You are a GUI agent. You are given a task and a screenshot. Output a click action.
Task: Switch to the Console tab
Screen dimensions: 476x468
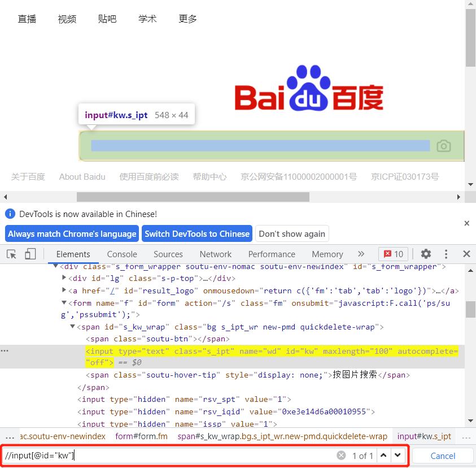click(x=122, y=254)
